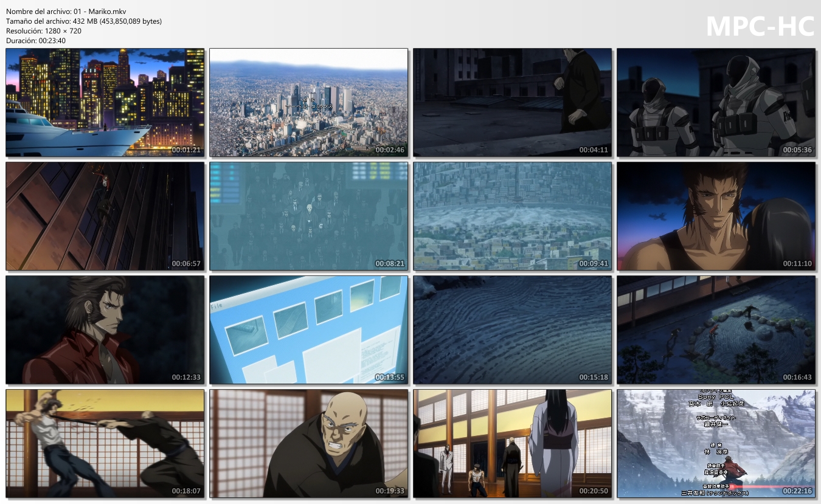Click the red jacket man thumbnail at 00:12:33

(105, 330)
